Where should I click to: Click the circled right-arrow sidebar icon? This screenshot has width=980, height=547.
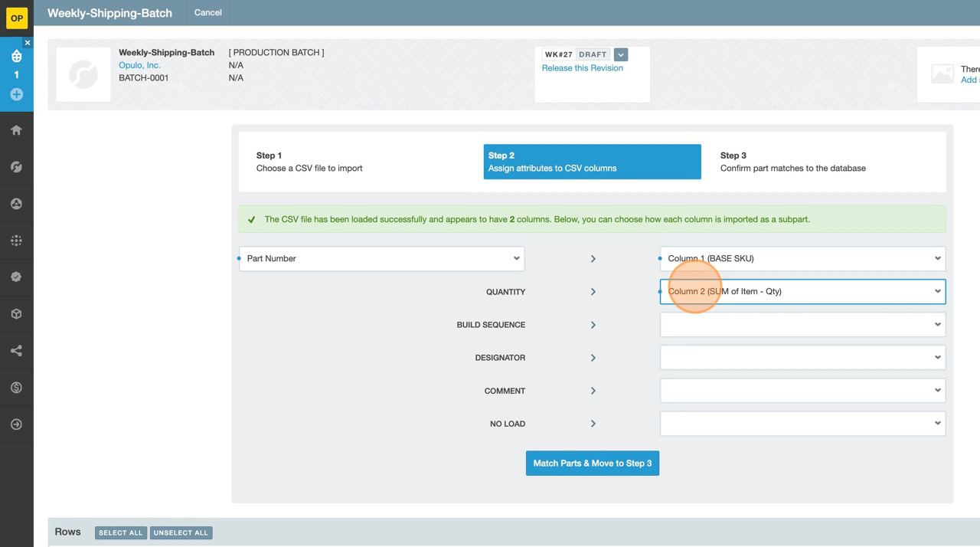pos(16,424)
